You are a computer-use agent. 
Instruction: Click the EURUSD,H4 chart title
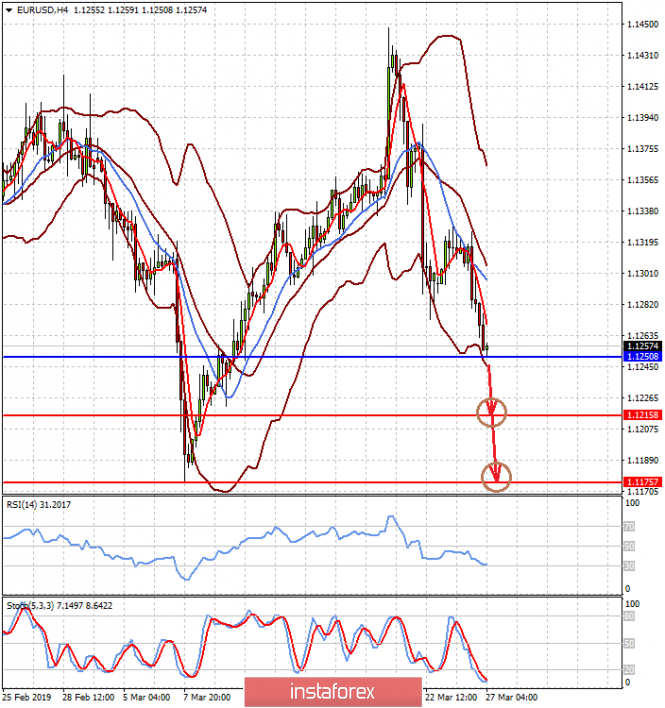(x=41, y=9)
